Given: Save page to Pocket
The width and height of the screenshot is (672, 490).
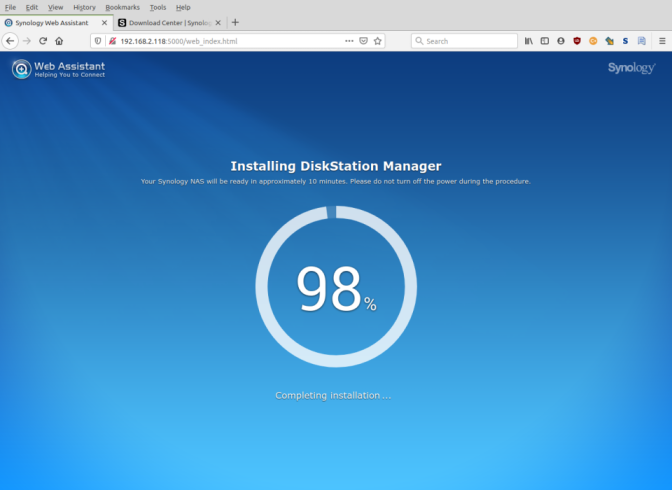Looking at the screenshot, I should click(363, 41).
